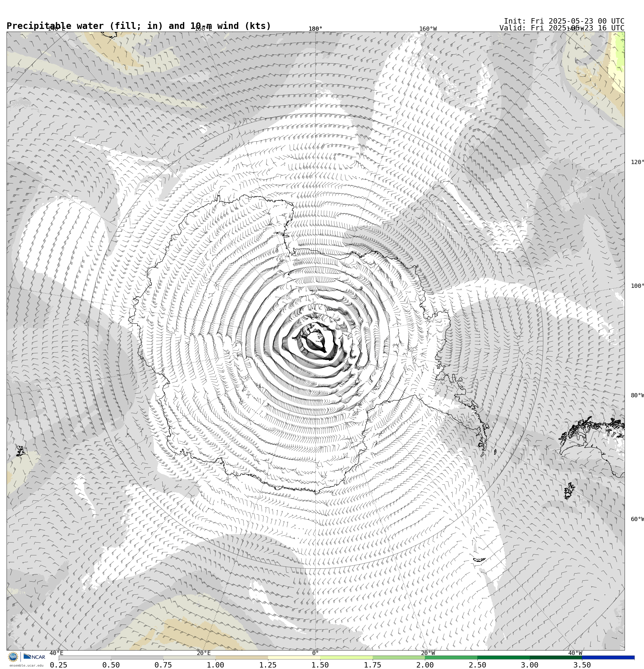This screenshot has width=644, height=669.
Task: Click the NCAR logo
Action: [x=34, y=656]
